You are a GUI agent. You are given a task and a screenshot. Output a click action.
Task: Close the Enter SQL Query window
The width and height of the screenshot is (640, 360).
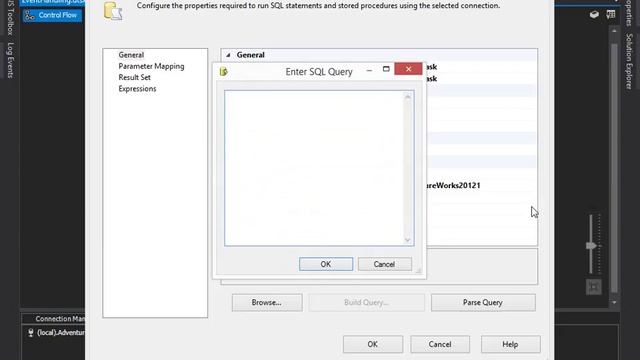coord(408,69)
